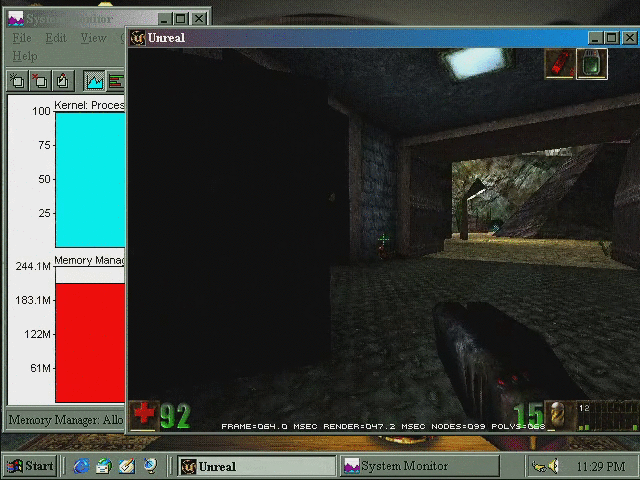640x480 pixels.
Task: Launch Internet Explorer from the quick launch bar
Action: click(82, 466)
